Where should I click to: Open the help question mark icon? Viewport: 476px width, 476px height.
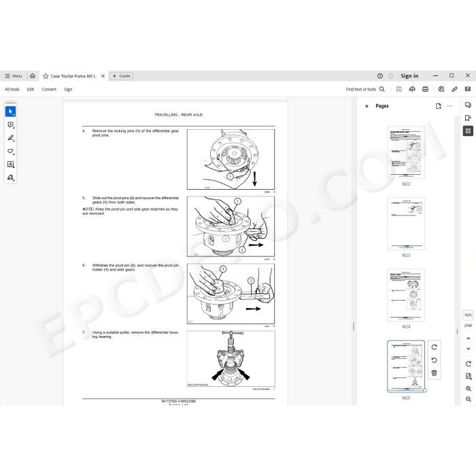pos(380,76)
